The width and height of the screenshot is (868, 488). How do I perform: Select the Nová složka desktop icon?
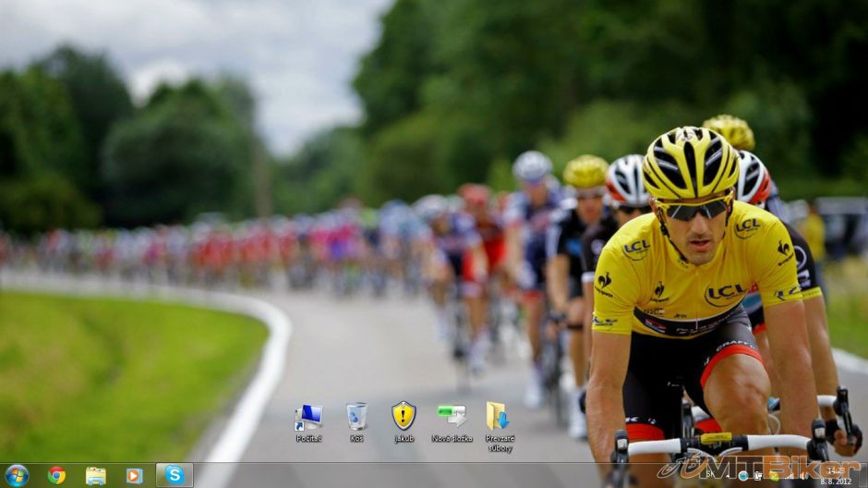coord(452,417)
